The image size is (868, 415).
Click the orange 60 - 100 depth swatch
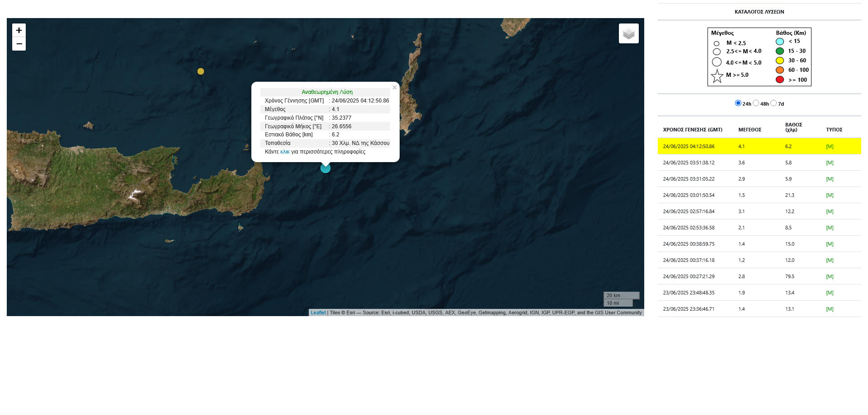pyautogui.click(x=780, y=70)
